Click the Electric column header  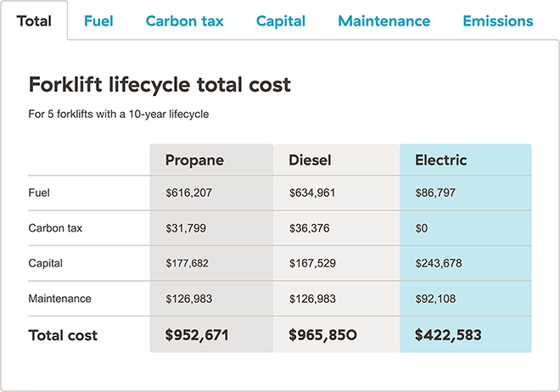tap(440, 160)
